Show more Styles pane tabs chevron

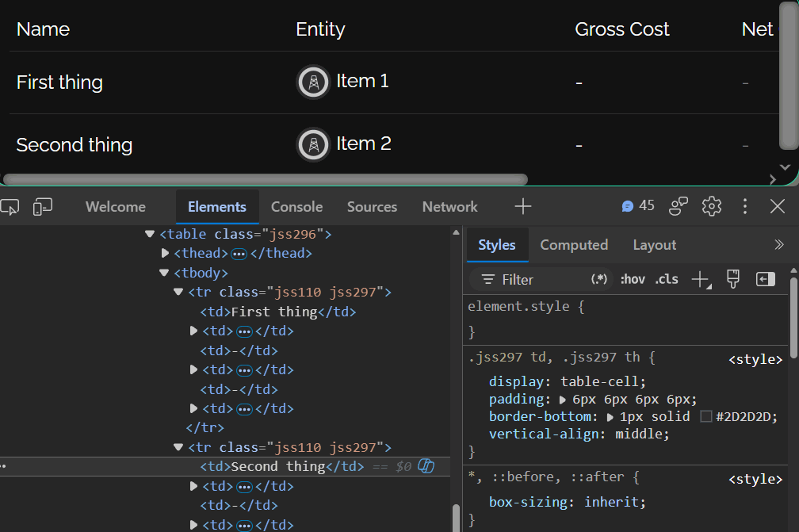pos(778,245)
